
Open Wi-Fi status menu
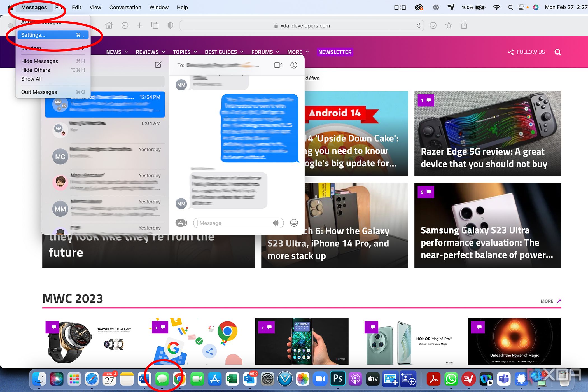coord(496,7)
